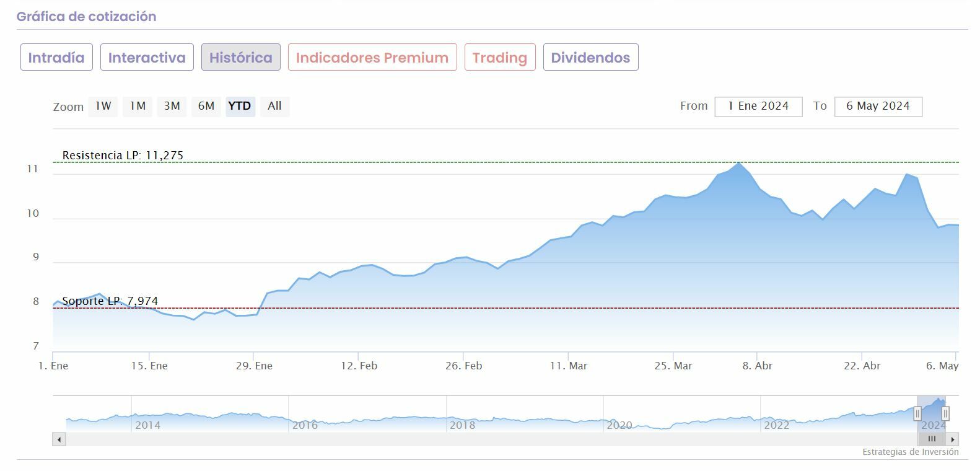This screenshot has height=471, width=980.
Task: Click the left range handle in navigator
Action: (x=917, y=413)
